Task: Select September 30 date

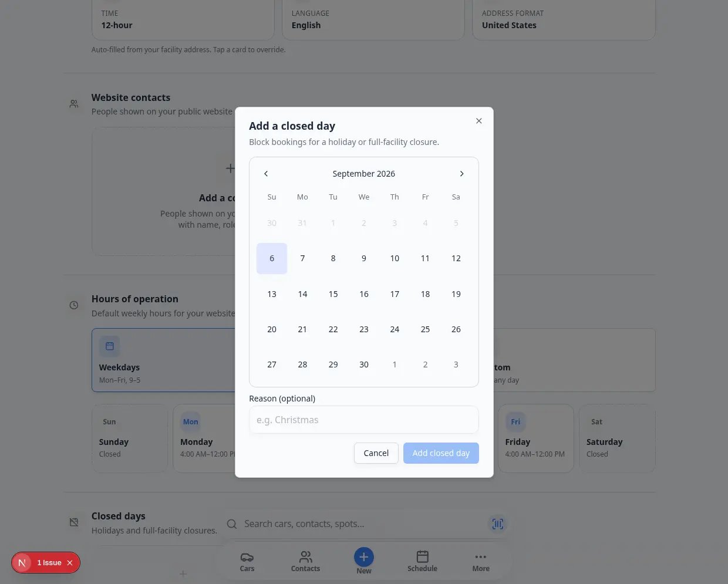Action: pyautogui.click(x=364, y=364)
